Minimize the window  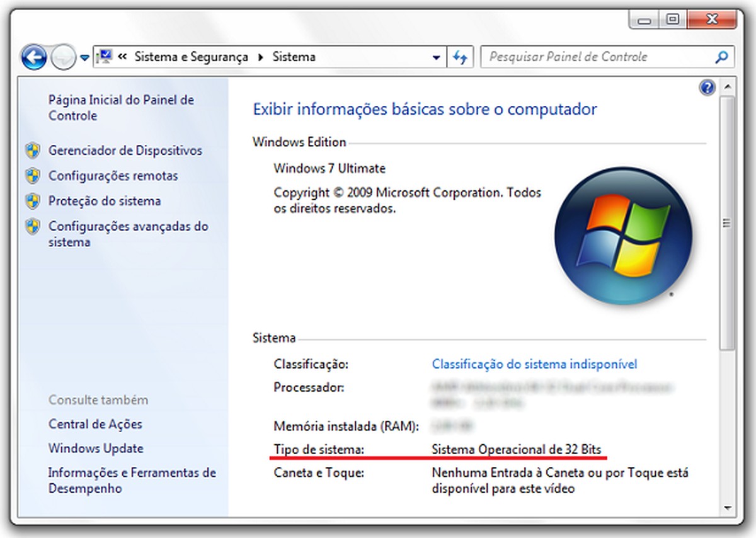click(x=644, y=20)
